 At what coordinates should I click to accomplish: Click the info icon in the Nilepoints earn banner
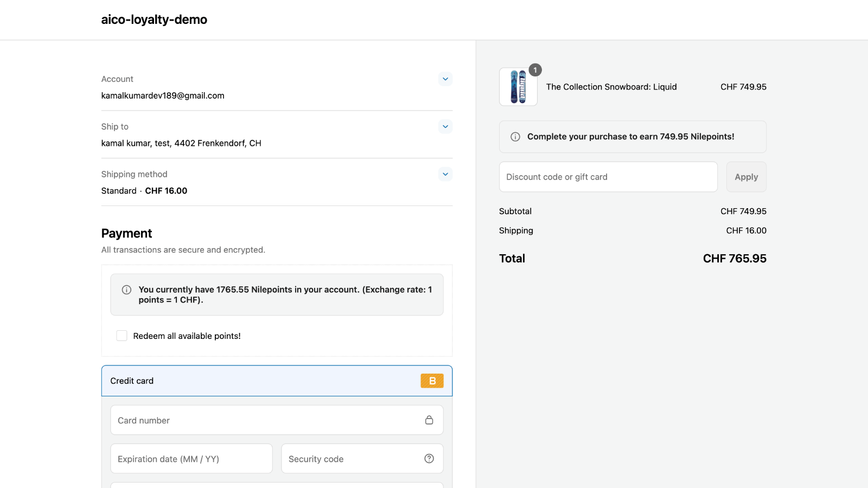click(515, 137)
